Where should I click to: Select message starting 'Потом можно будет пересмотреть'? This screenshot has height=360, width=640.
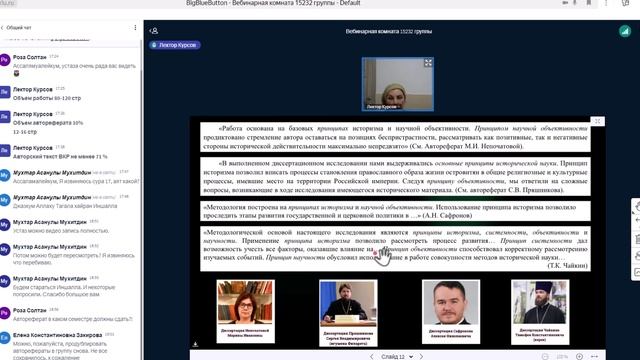pyautogui.click(x=73, y=259)
